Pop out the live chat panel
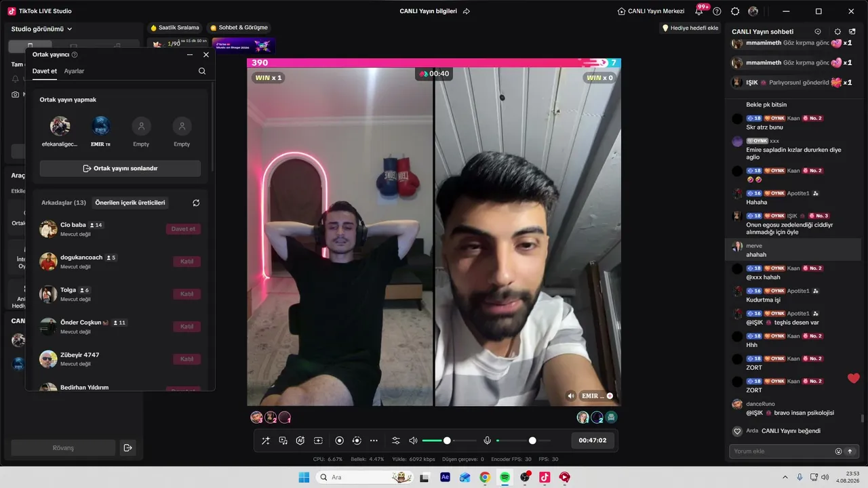The image size is (868, 488). pyautogui.click(x=852, y=32)
